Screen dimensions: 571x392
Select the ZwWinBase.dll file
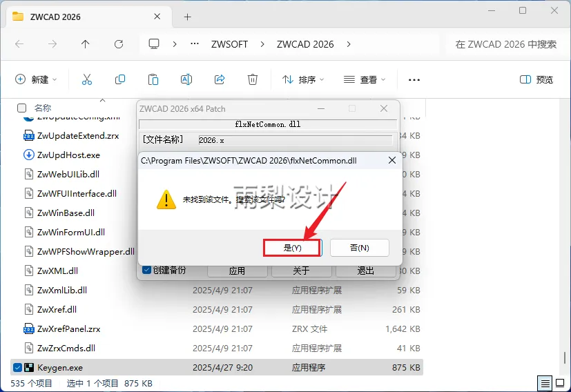(x=66, y=213)
